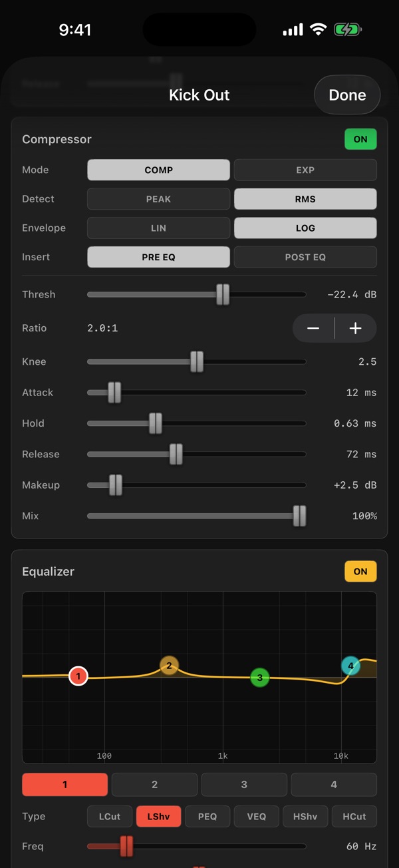
Task: Switch to EQ band 2 tab
Action: tap(154, 785)
